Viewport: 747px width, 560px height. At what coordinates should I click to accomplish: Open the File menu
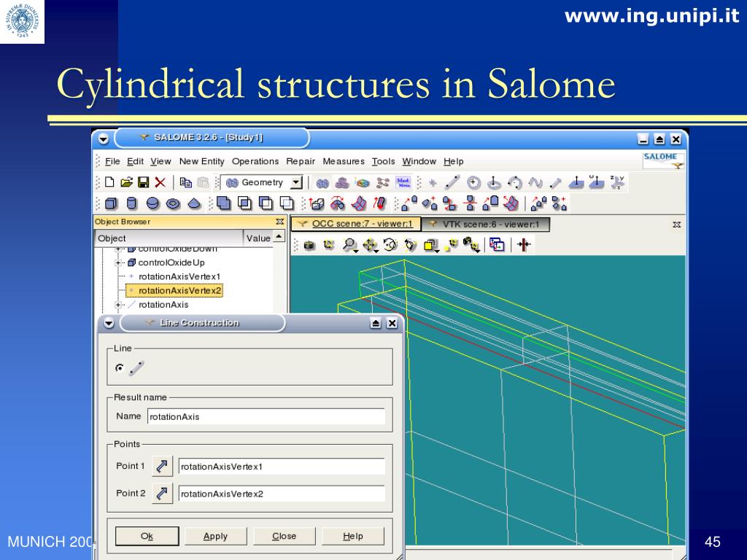pos(112,161)
